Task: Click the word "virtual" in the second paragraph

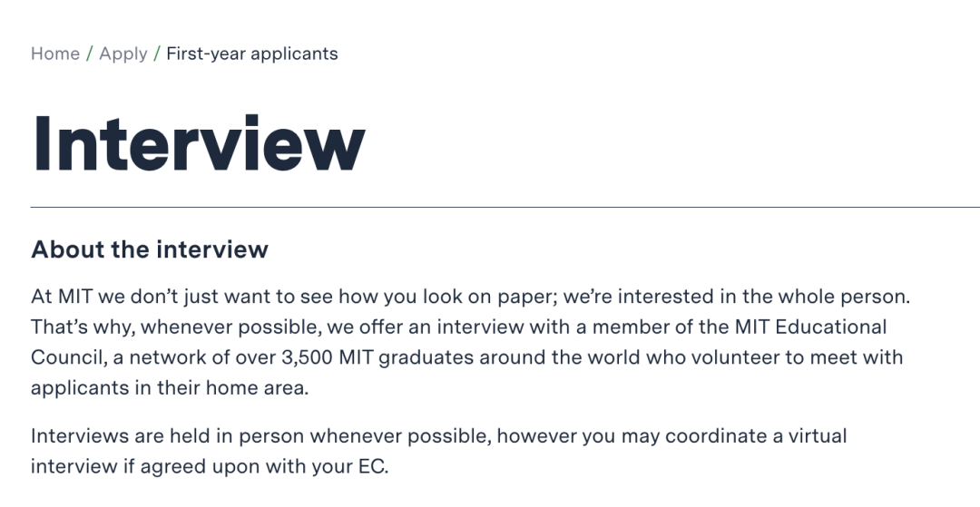Action: click(x=815, y=436)
